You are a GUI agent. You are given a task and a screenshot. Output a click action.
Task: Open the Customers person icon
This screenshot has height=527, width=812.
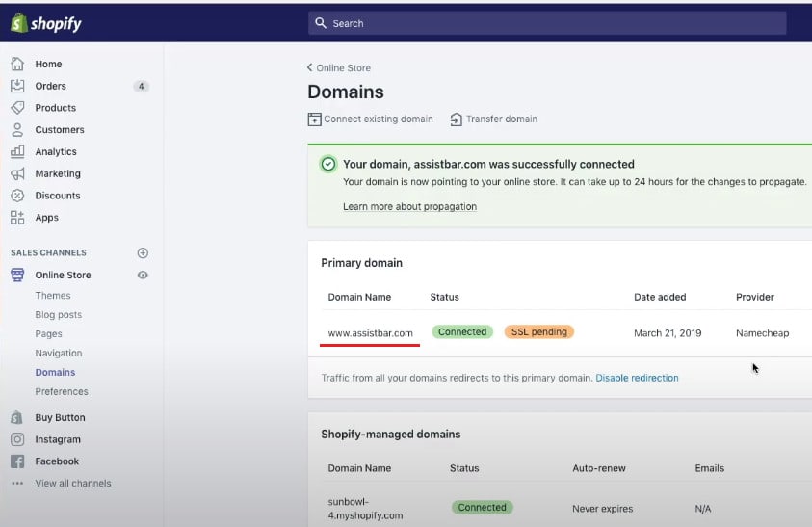17,130
